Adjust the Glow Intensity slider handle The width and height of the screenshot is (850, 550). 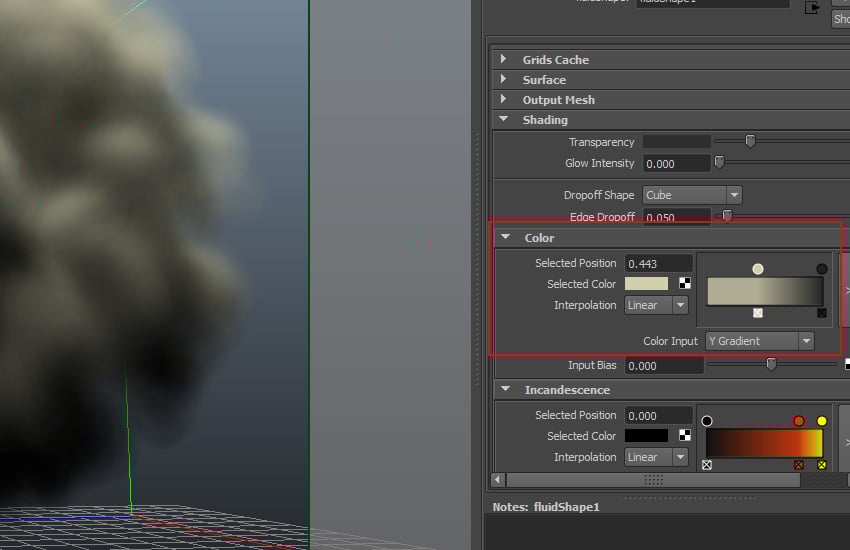(x=719, y=162)
